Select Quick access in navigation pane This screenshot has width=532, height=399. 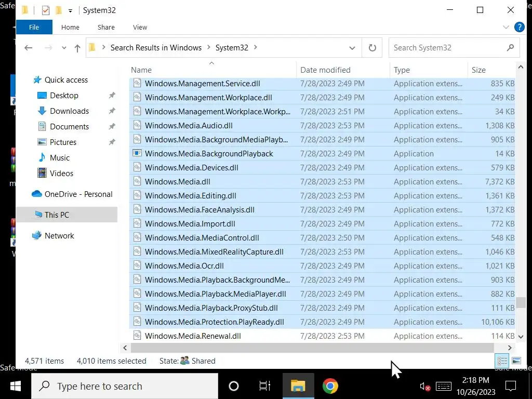click(x=66, y=79)
